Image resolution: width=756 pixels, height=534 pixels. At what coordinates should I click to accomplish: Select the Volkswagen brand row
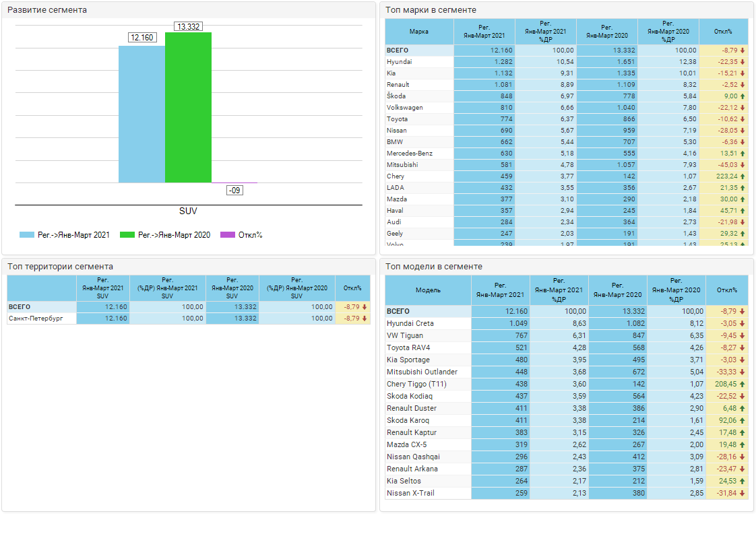pyautogui.click(x=406, y=108)
